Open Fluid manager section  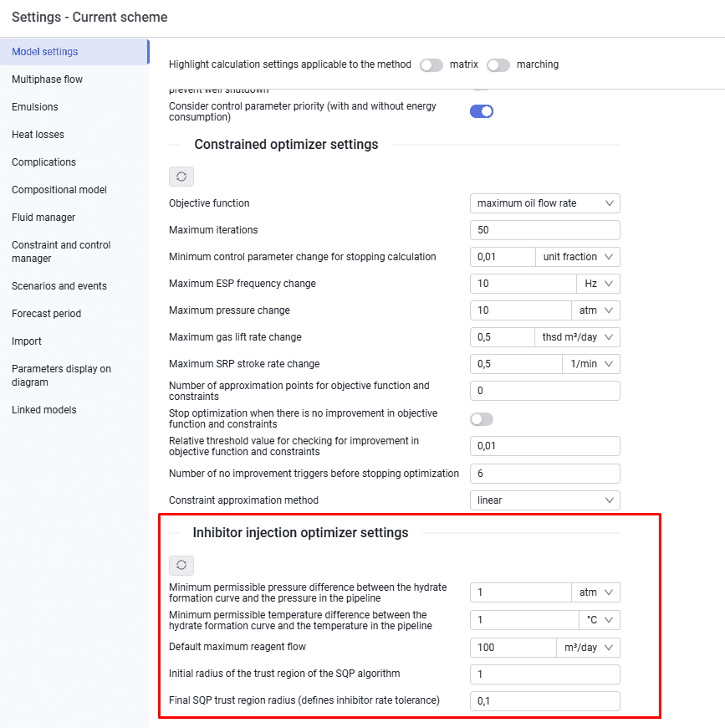[x=74, y=218]
